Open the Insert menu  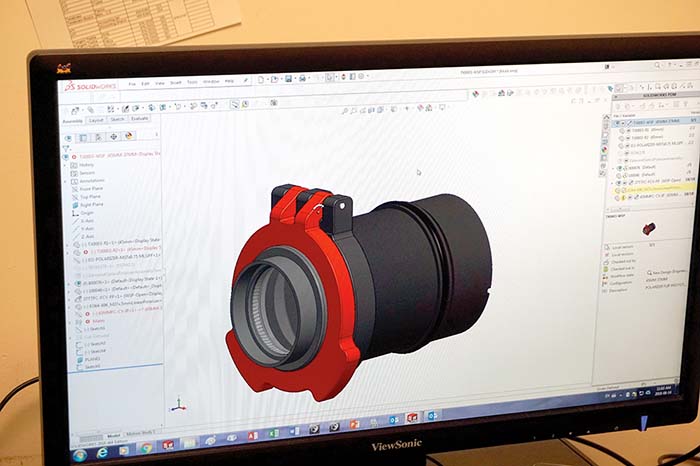[175, 83]
